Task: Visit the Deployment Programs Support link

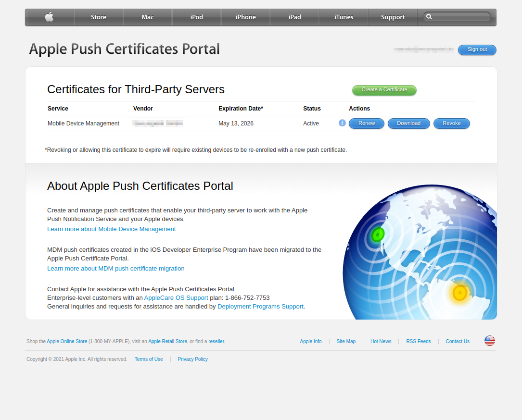Action: point(260,307)
